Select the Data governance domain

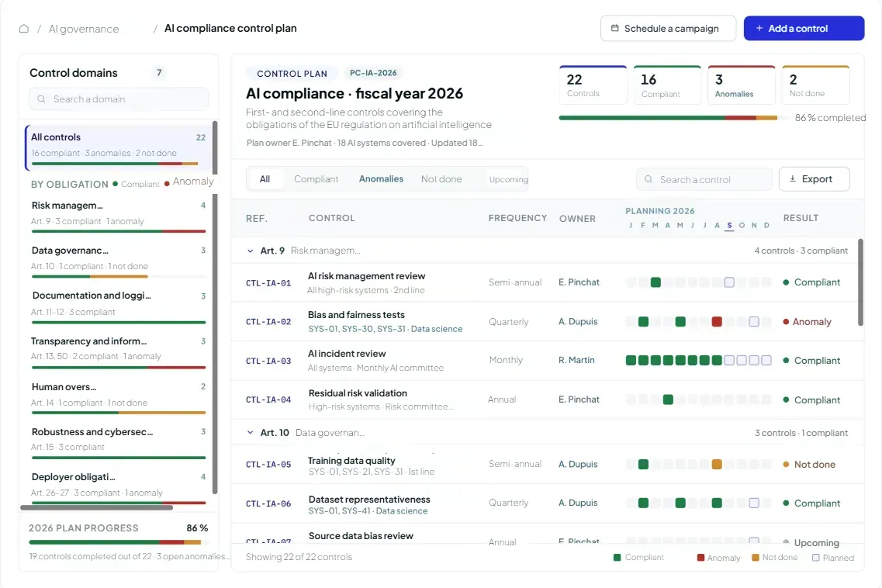[118, 261]
